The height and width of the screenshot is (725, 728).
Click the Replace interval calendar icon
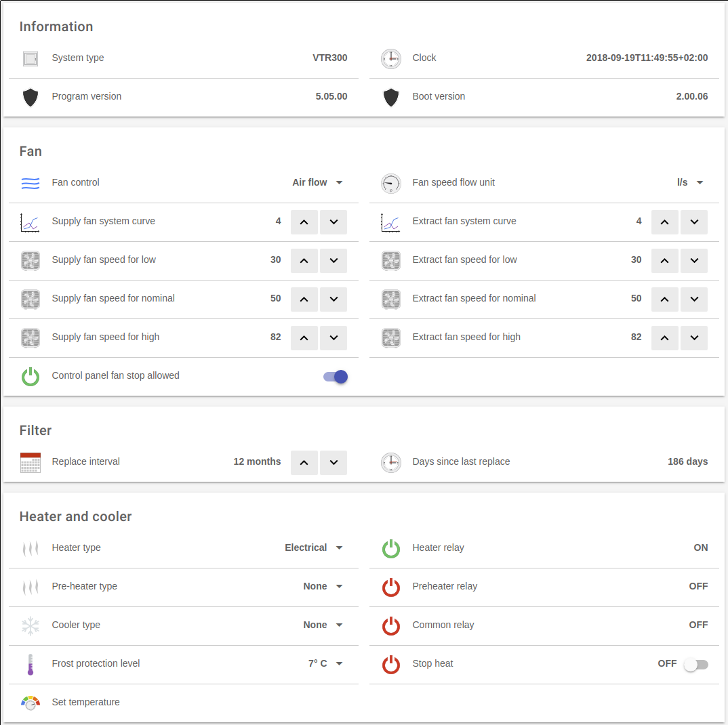click(x=31, y=462)
